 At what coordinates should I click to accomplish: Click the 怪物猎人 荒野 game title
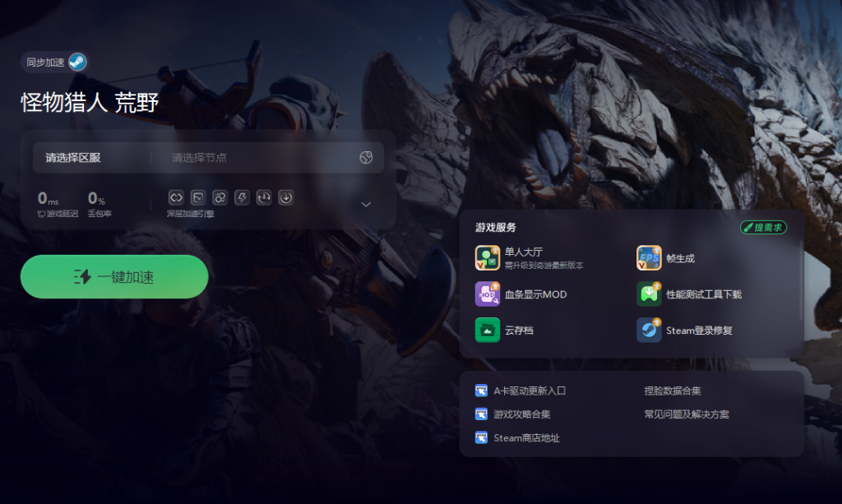(90, 102)
